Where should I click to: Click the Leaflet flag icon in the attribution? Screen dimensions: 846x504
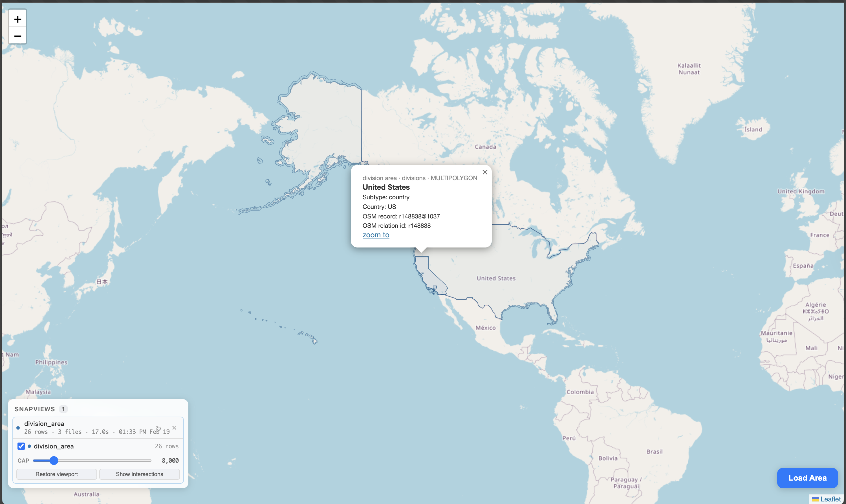(x=816, y=499)
